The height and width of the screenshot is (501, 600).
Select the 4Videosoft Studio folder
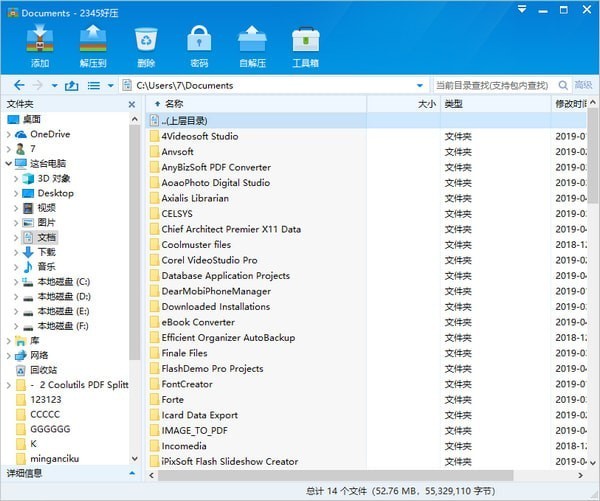(199, 136)
